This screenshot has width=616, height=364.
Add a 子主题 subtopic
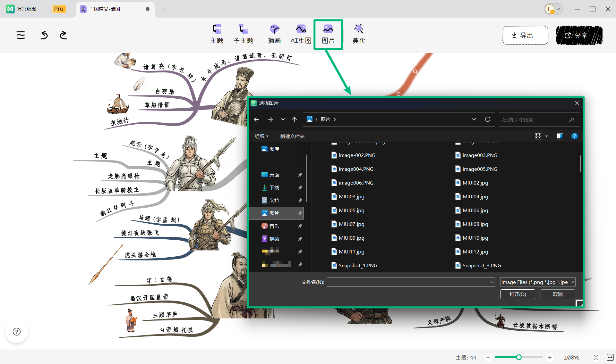[244, 34]
